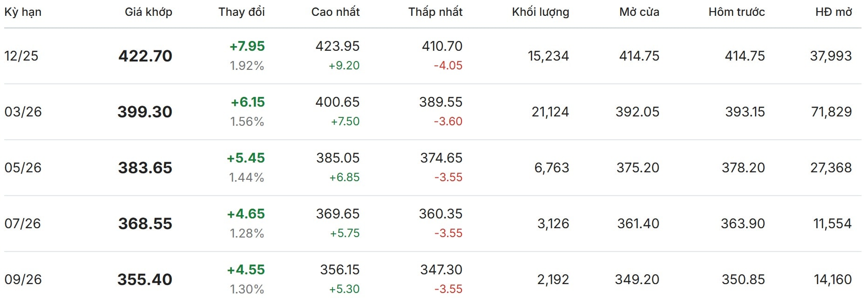Click the Cao nhất column header

(x=335, y=12)
